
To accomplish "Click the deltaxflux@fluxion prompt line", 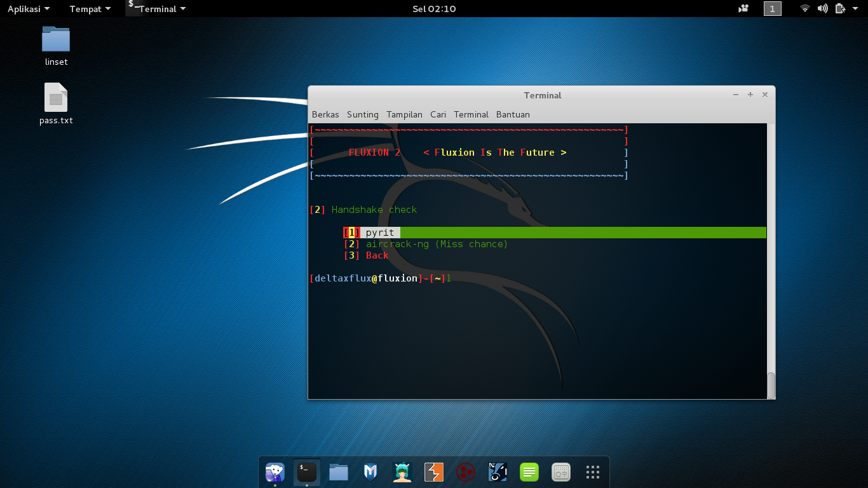I will (381, 278).
